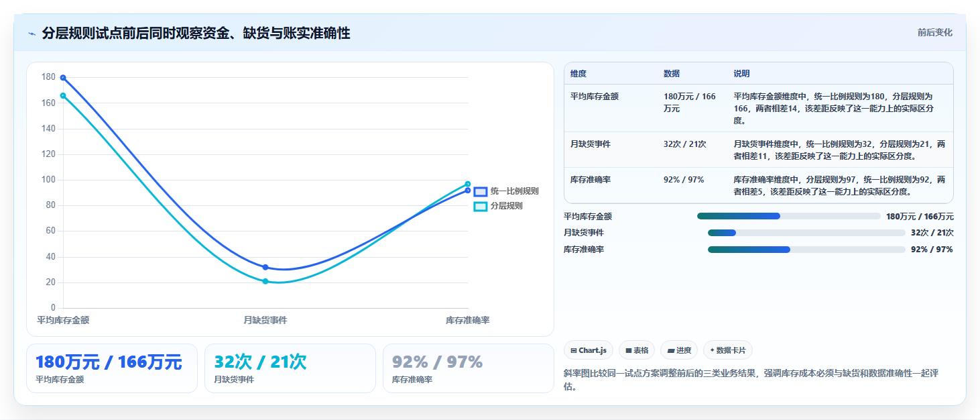980x420 pixels.
Task: Click the blue data point at 92
Action: point(468,191)
